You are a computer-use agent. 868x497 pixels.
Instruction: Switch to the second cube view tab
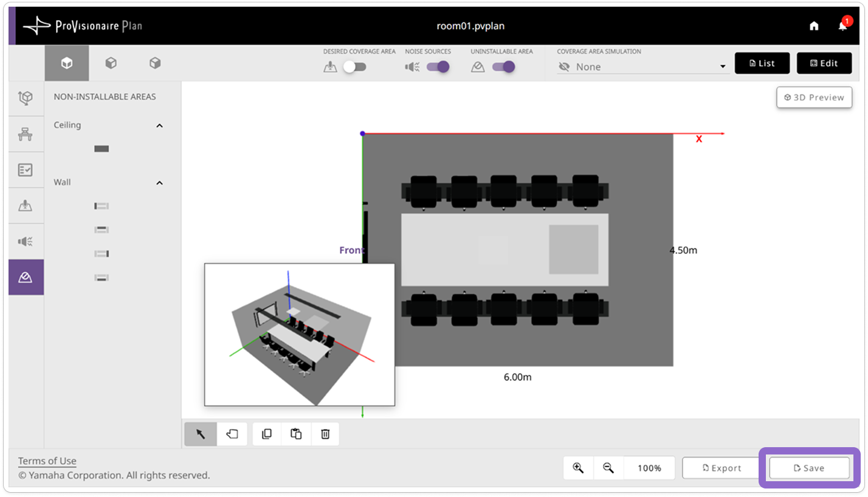coord(111,63)
